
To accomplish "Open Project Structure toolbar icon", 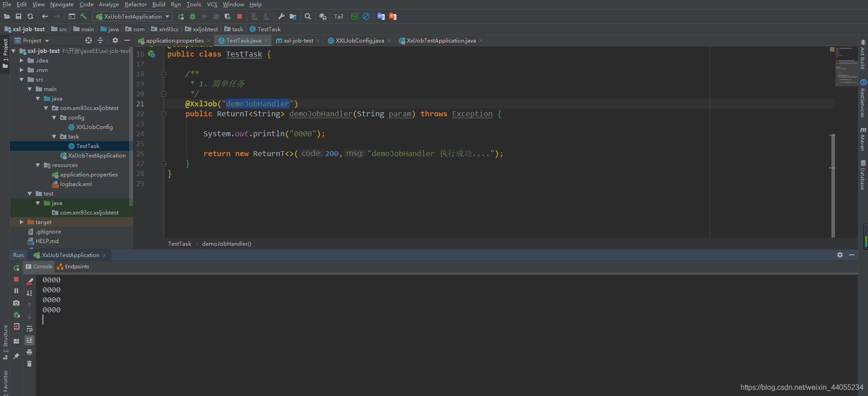I will click(x=293, y=16).
